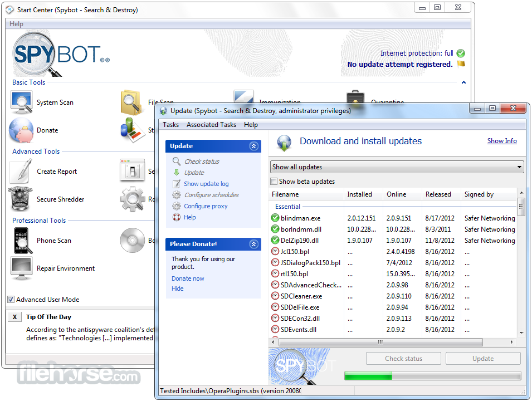The width and height of the screenshot is (532, 401).
Task: Click the green update progress bar
Action: coord(433,375)
